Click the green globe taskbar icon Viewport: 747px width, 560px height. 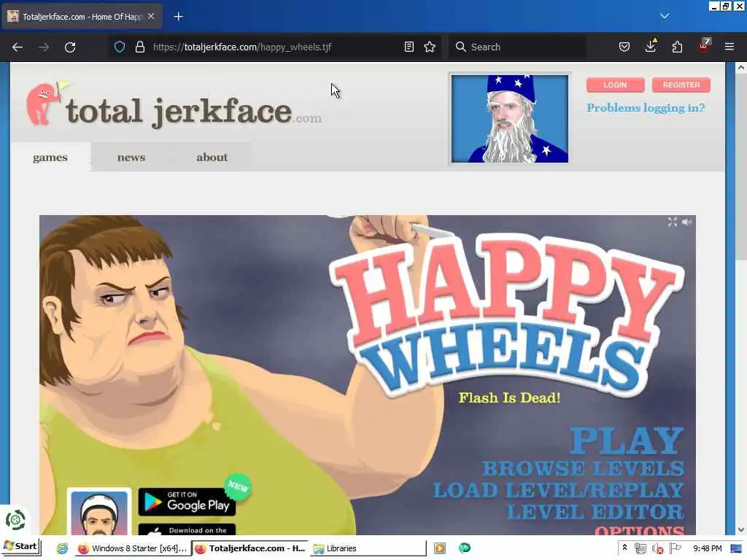(x=465, y=548)
